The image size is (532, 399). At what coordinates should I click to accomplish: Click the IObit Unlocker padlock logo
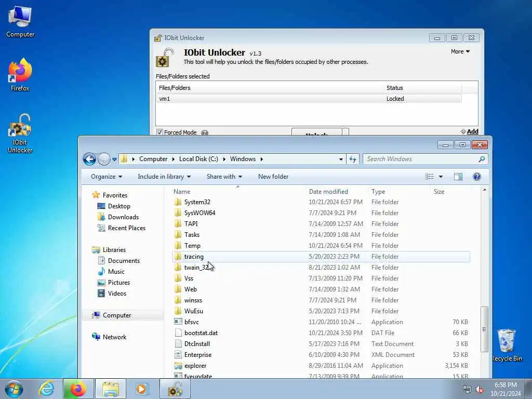click(165, 57)
